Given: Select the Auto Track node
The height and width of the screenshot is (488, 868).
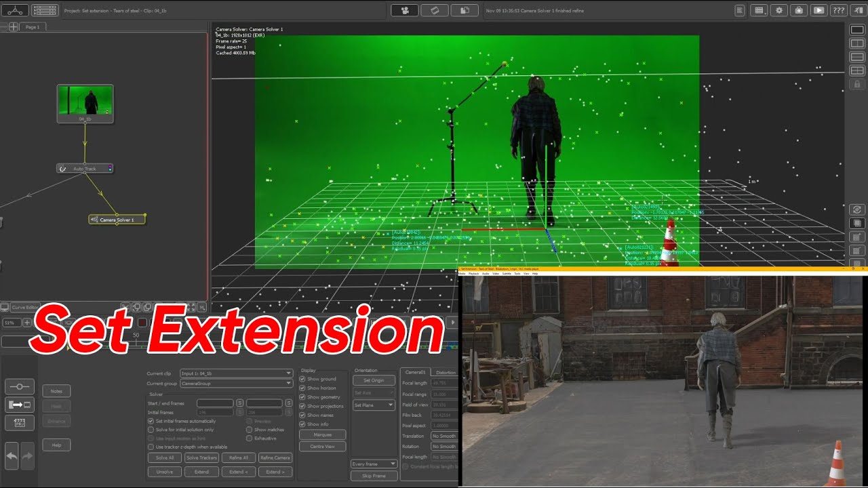Looking at the screenshot, I should (85, 168).
